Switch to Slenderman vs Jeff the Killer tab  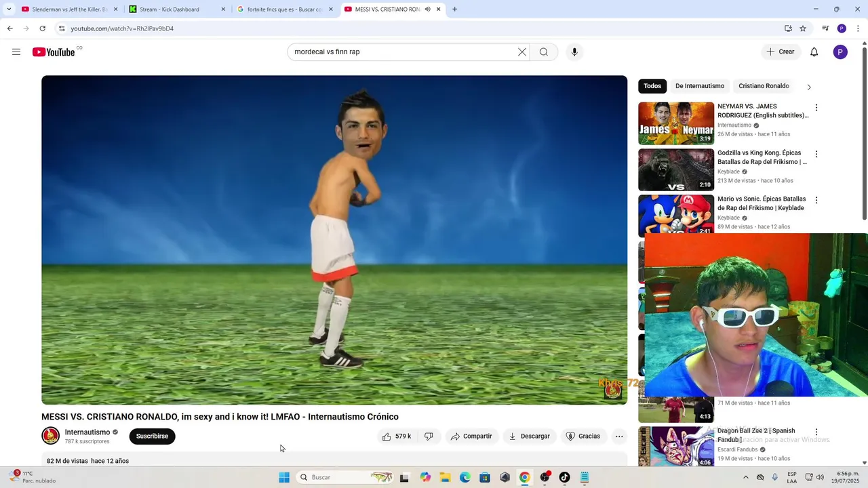click(x=68, y=9)
